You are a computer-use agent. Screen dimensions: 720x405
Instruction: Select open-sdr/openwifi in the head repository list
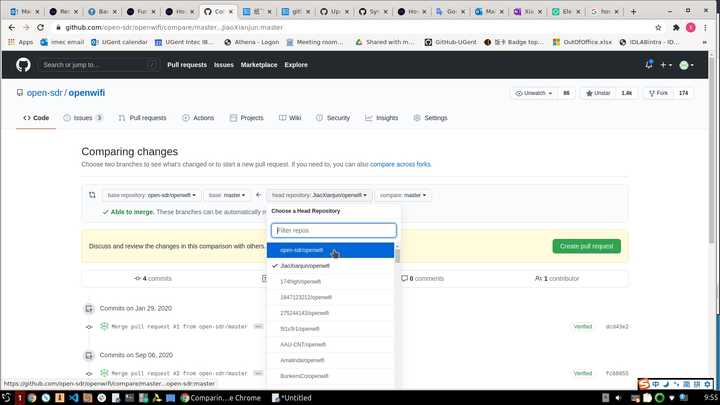[330, 250]
